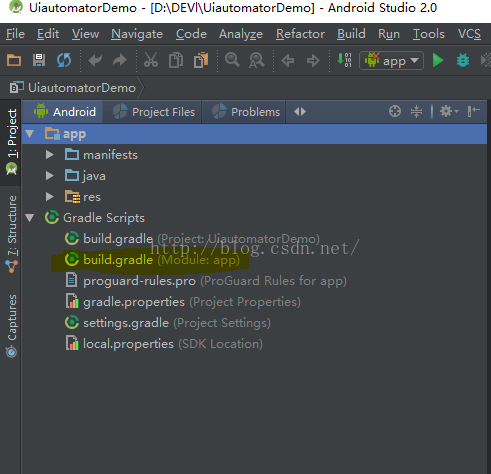491x474 pixels.
Task: Open the Code menu
Action: pos(191,34)
